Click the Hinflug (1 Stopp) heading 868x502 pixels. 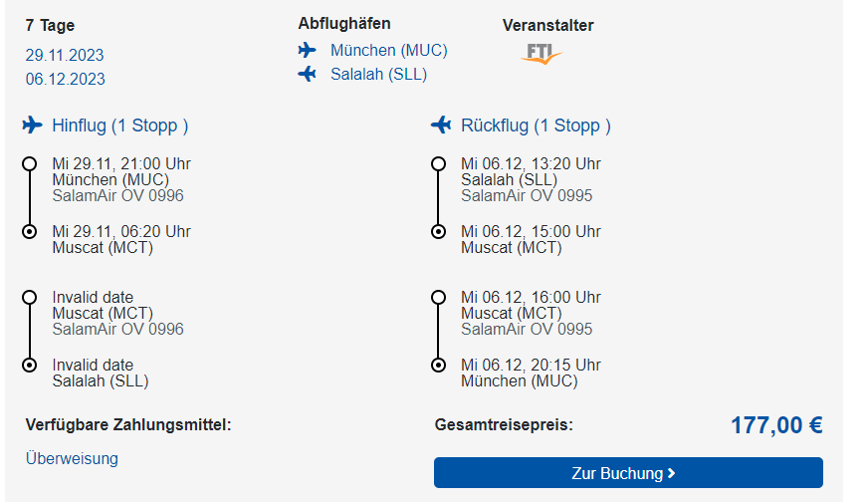click(119, 125)
